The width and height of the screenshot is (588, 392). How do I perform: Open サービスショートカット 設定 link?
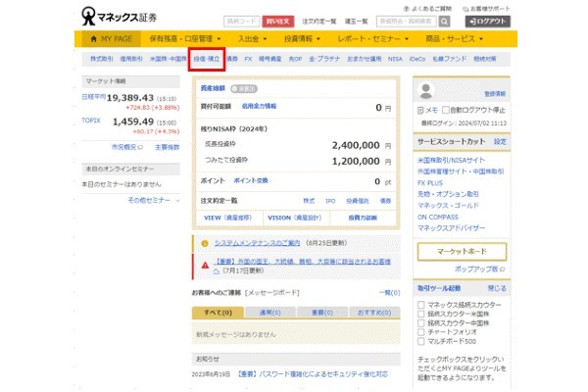500,141
